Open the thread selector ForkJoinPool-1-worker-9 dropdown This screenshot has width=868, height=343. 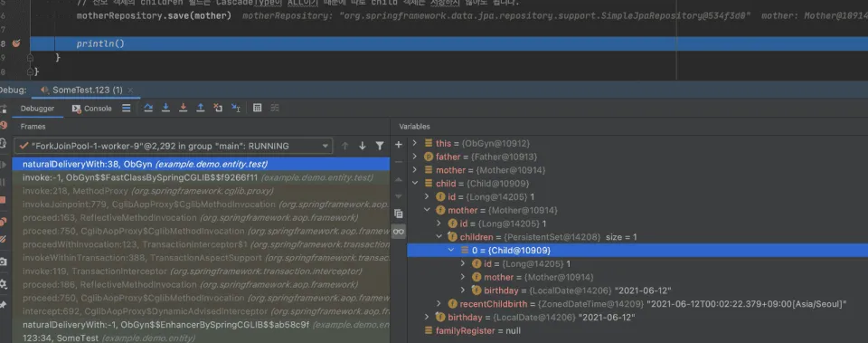174,147
